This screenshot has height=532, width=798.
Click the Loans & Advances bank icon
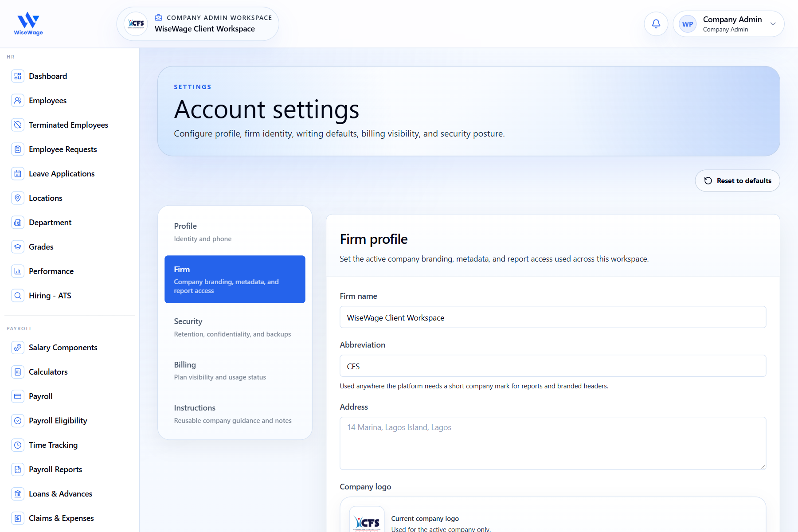pyautogui.click(x=18, y=494)
